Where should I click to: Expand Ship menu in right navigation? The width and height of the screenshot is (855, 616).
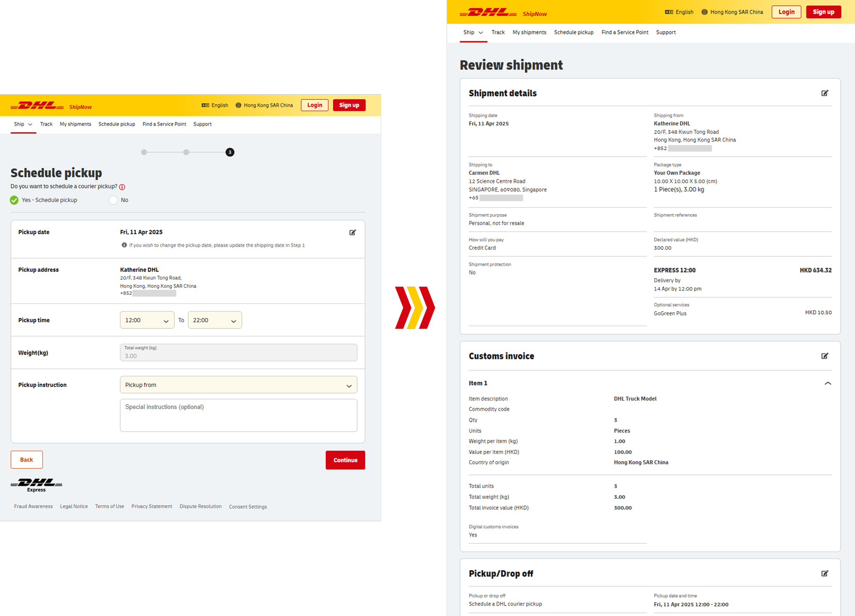pos(473,32)
